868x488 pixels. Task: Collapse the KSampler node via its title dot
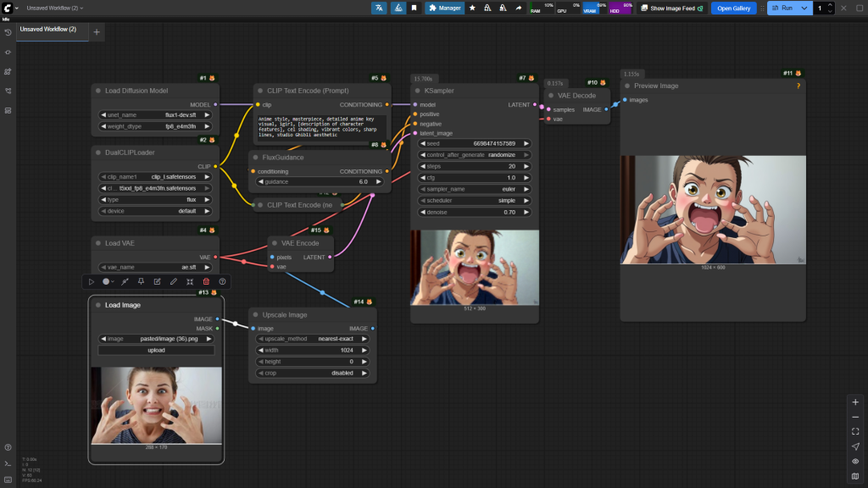[x=417, y=91]
